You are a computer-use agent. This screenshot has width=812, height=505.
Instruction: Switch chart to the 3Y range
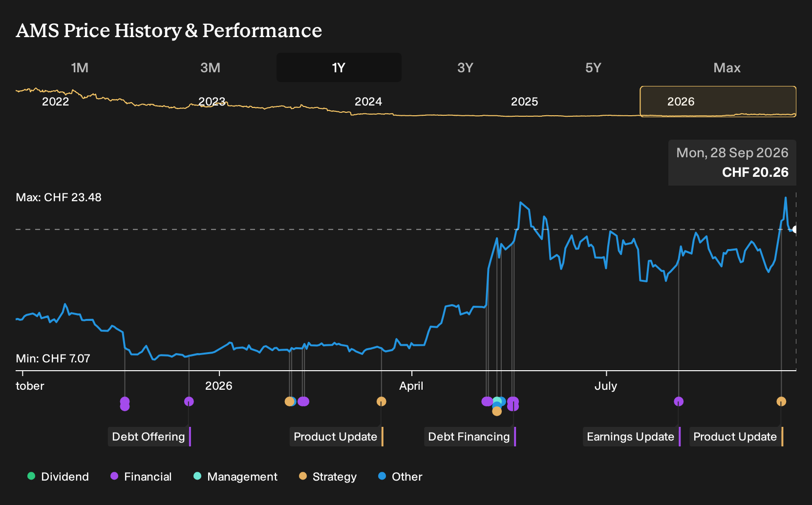coord(465,67)
